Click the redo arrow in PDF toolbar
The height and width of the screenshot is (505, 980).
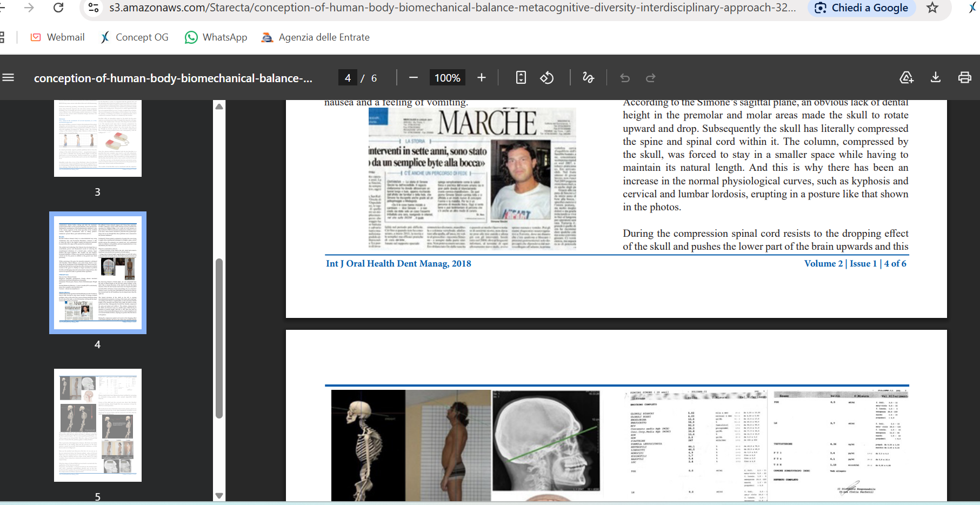point(651,78)
